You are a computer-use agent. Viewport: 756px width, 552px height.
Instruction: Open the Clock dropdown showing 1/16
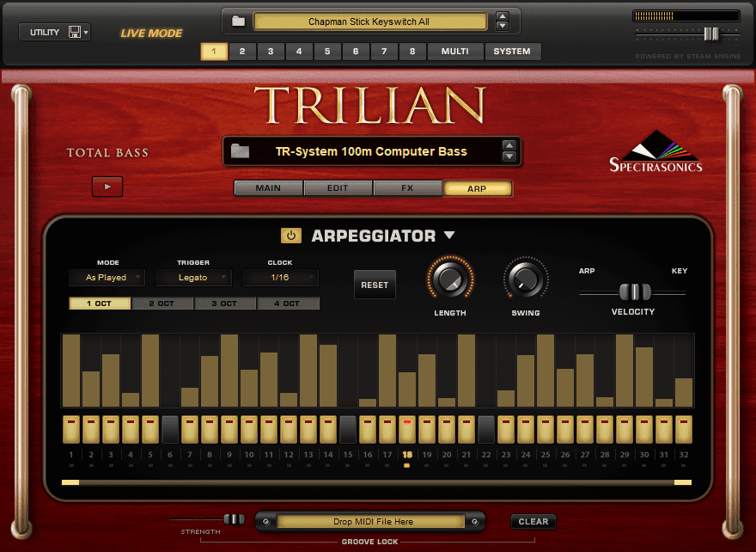[x=280, y=278]
